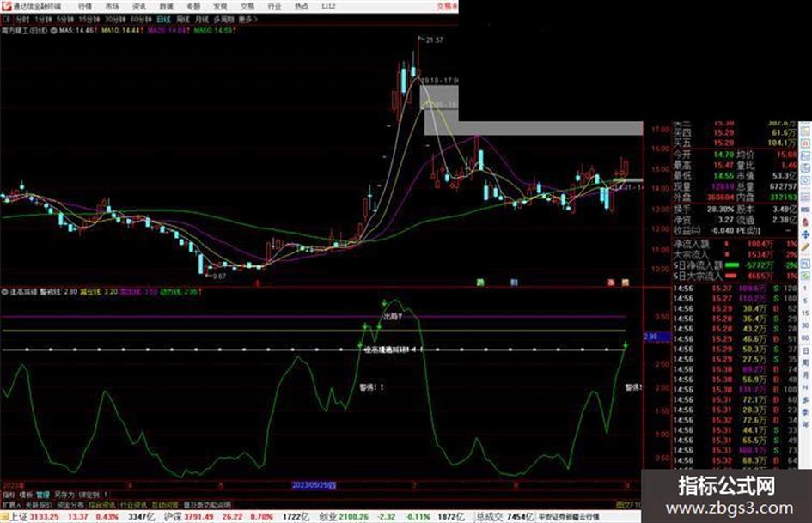Switch to the 日线 chart tab
Viewport: 812px width, 523px height.
pyautogui.click(x=163, y=19)
